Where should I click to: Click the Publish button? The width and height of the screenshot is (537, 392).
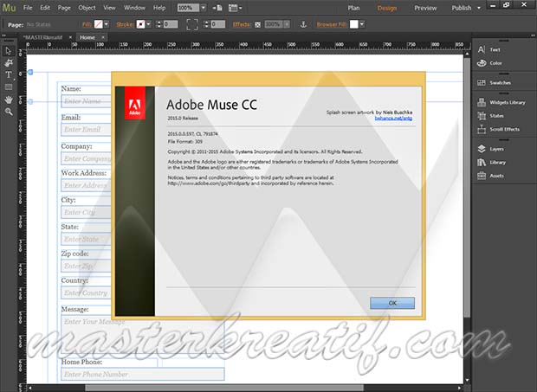[462, 8]
